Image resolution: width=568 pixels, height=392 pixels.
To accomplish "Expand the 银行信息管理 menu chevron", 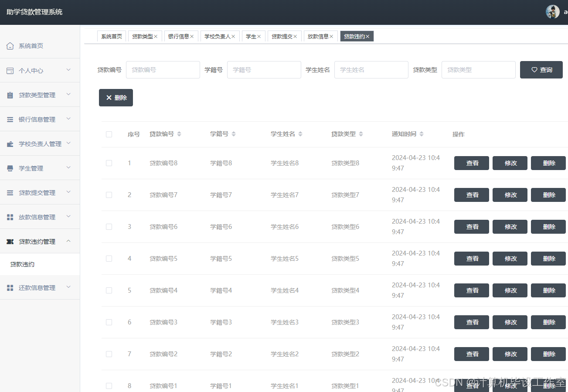I will 68,119.
